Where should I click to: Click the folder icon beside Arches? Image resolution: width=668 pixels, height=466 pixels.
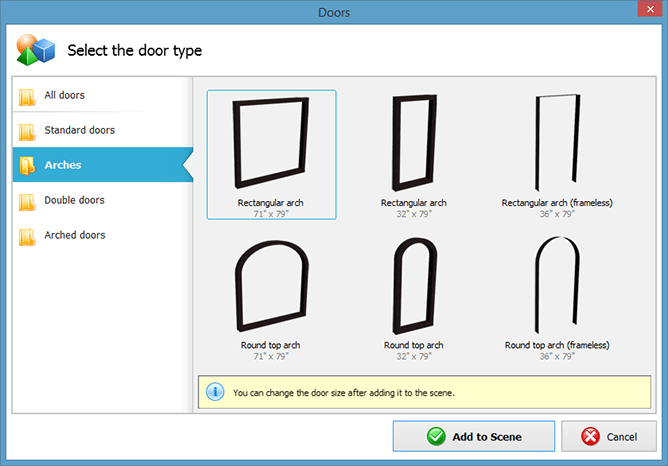coord(27,166)
